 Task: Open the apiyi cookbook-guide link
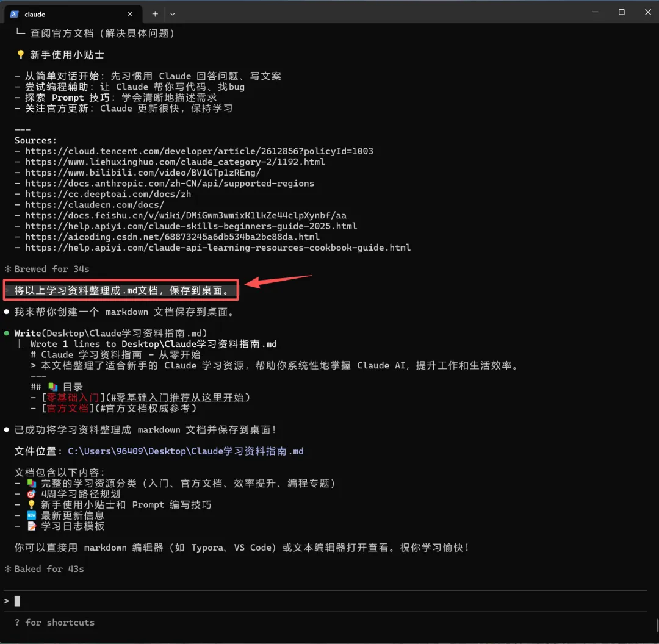coord(218,248)
